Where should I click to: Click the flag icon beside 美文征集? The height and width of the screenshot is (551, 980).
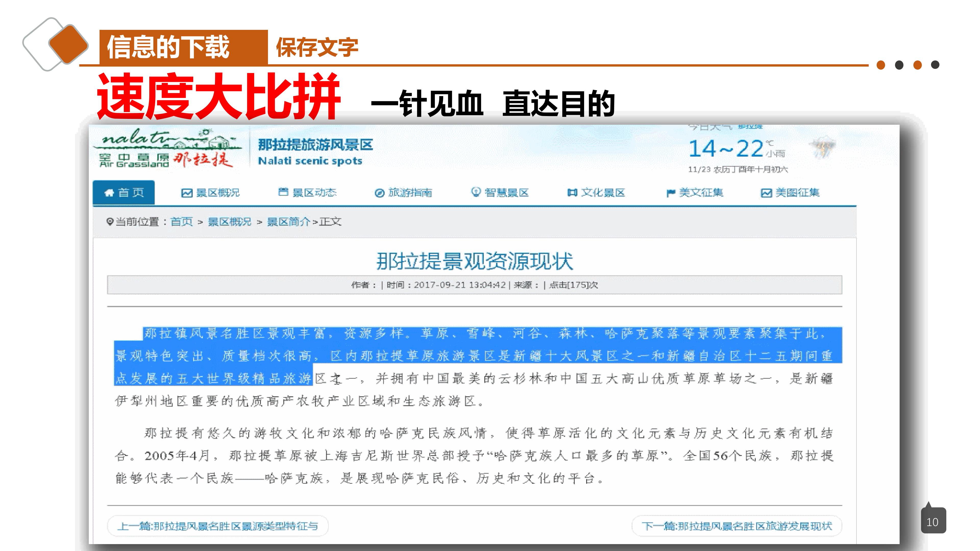pos(671,194)
